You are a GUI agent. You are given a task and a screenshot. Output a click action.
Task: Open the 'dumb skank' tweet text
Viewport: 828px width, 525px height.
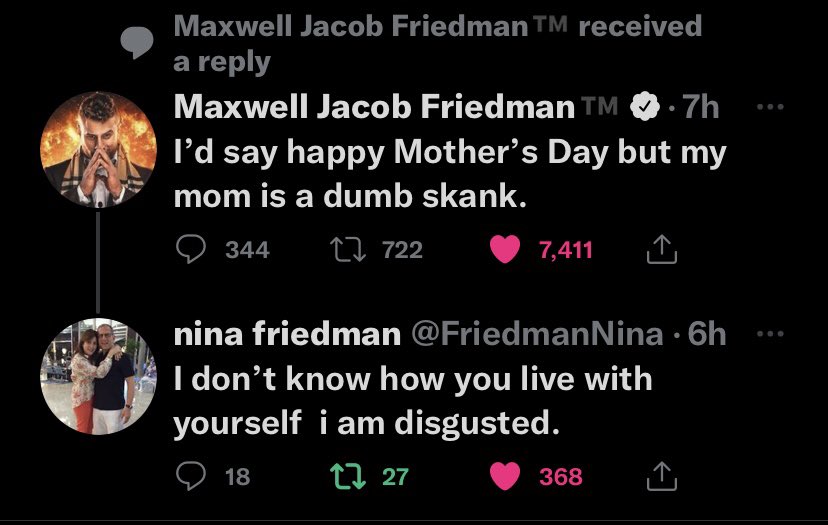tap(450, 174)
